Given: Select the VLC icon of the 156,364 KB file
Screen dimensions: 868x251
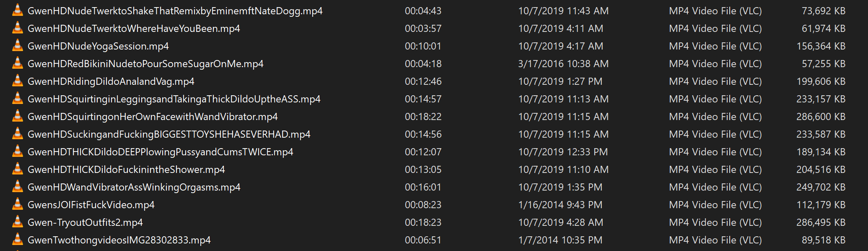Looking at the screenshot, I should click(18, 45).
